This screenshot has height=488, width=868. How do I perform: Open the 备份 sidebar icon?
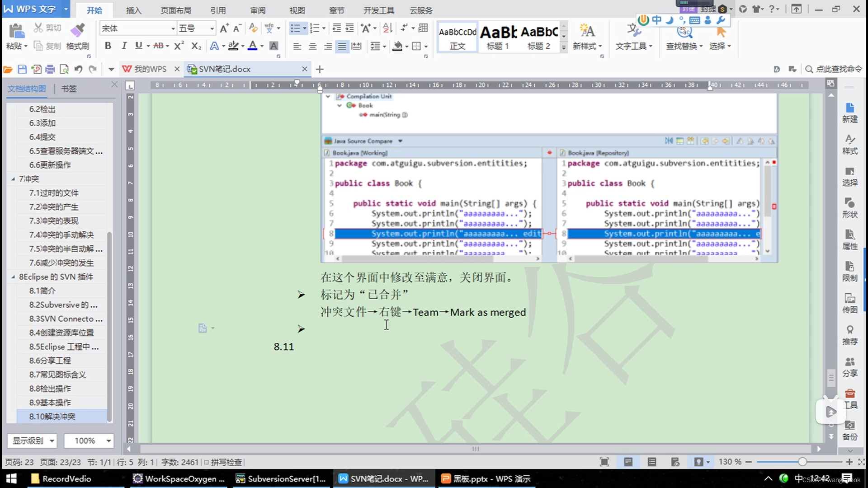pyautogui.click(x=849, y=431)
